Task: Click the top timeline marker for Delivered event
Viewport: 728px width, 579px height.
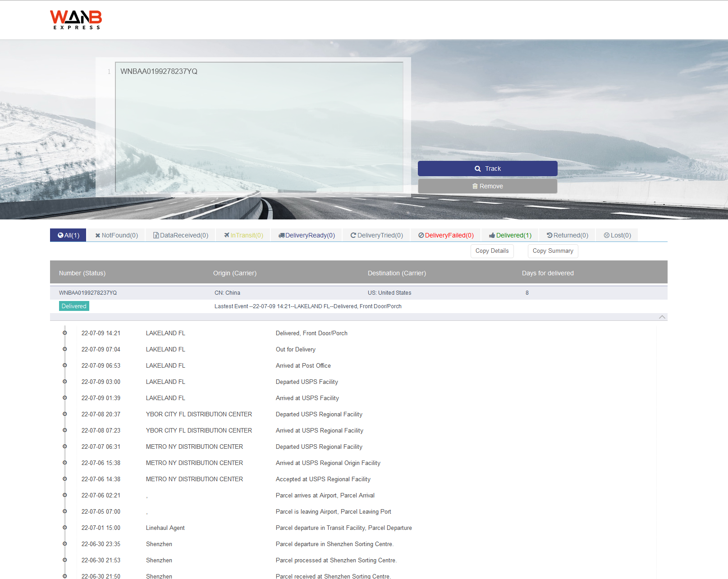Action: click(64, 333)
